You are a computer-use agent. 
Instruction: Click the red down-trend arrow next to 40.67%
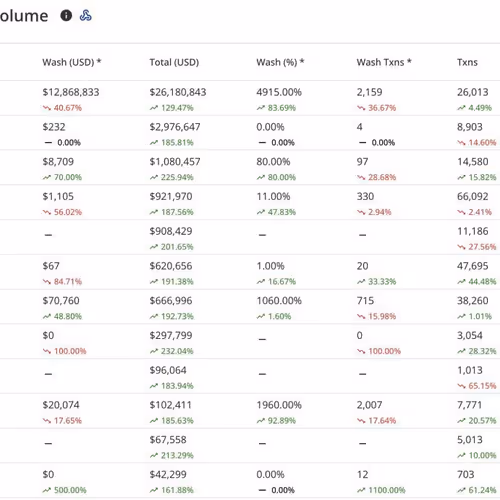(47, 108)
